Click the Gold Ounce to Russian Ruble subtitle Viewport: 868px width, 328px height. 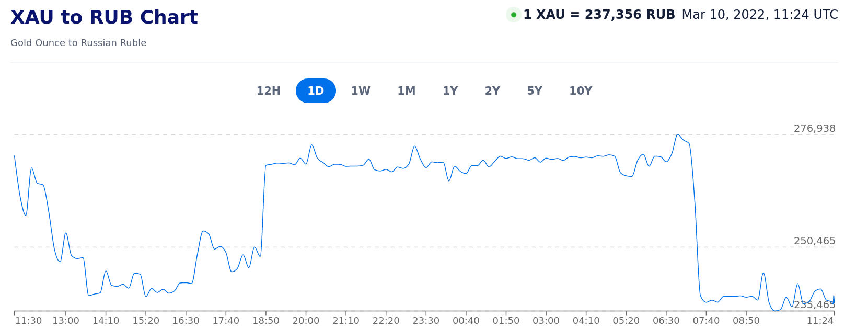coord(78,43)
